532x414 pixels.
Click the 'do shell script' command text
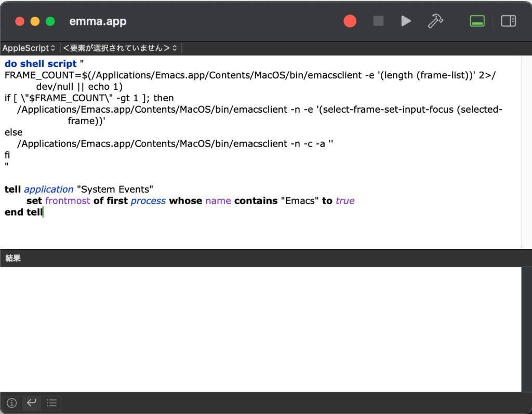coord(41,64)
